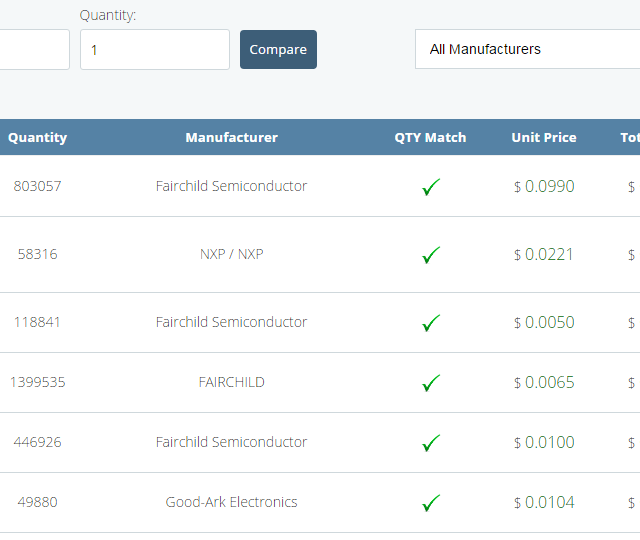Click green checkmark in NXP / NXP row
The width and height of the screenshot is (640, 540).
point(431,255)
